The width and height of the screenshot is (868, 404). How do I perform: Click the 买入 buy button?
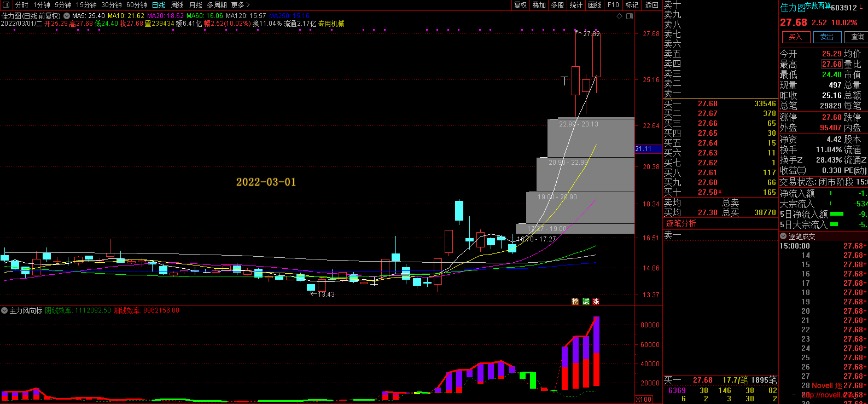795,37
